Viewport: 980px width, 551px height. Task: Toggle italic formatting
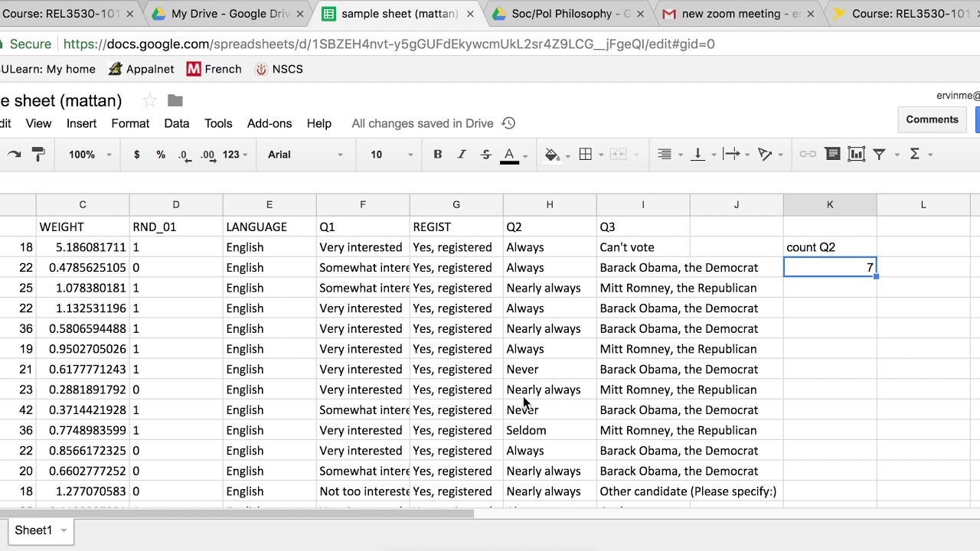pos(462,155)
